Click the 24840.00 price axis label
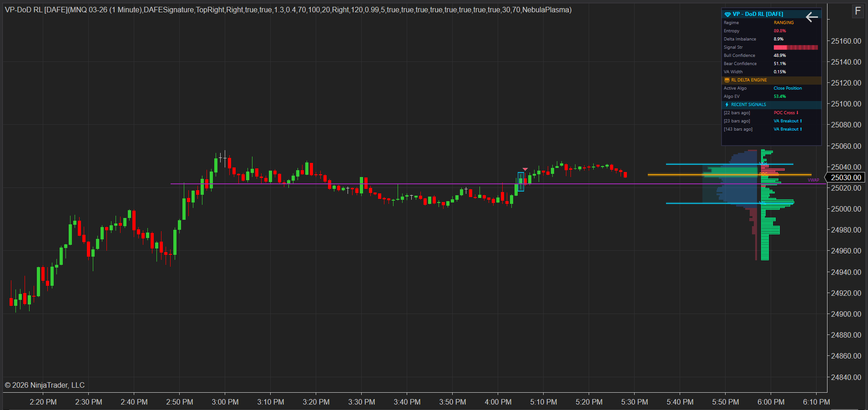 (x=846, y=377)
